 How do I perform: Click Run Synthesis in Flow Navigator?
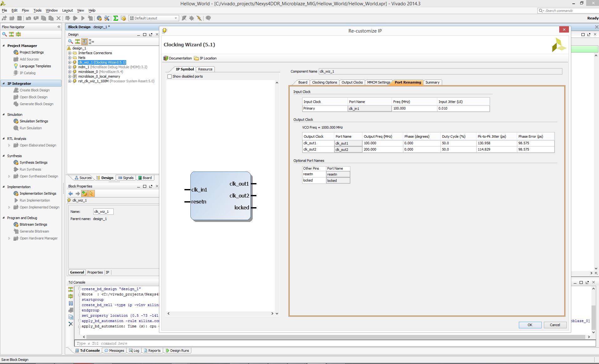point(30,169)
